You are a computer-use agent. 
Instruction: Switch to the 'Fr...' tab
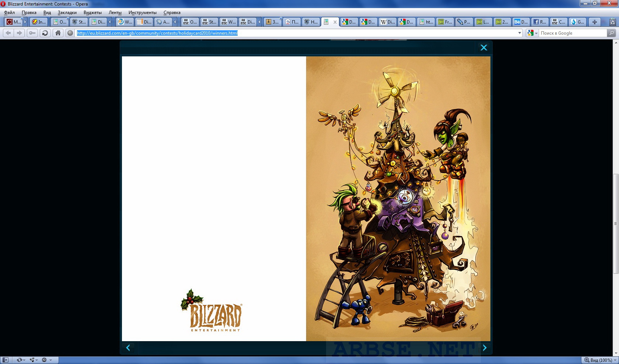pyautogui.click(x=445, y=22)
